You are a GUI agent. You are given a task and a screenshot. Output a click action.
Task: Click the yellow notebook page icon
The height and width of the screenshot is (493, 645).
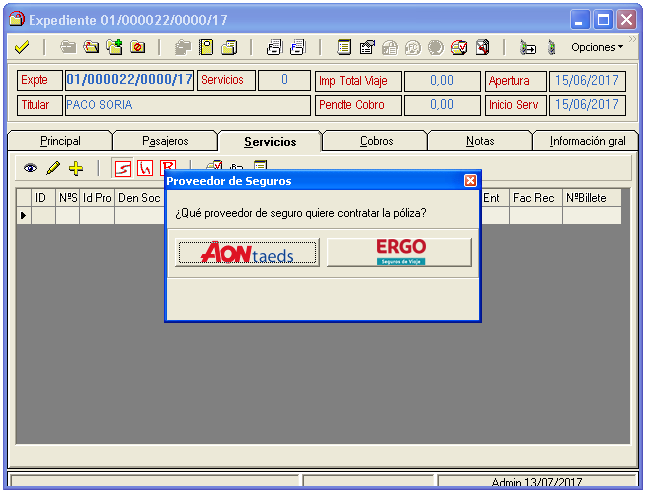pos(206,47)
